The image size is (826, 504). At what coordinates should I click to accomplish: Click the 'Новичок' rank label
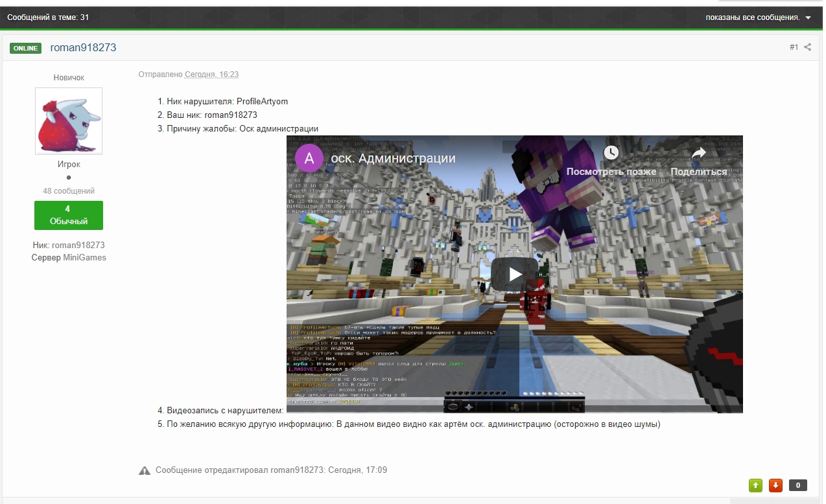69,78
